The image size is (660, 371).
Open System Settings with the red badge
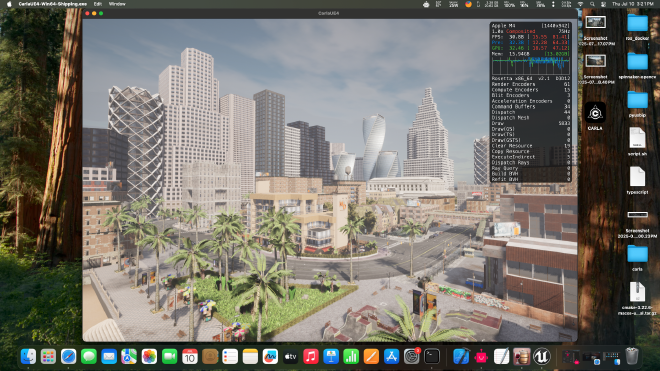coord(412,357)
